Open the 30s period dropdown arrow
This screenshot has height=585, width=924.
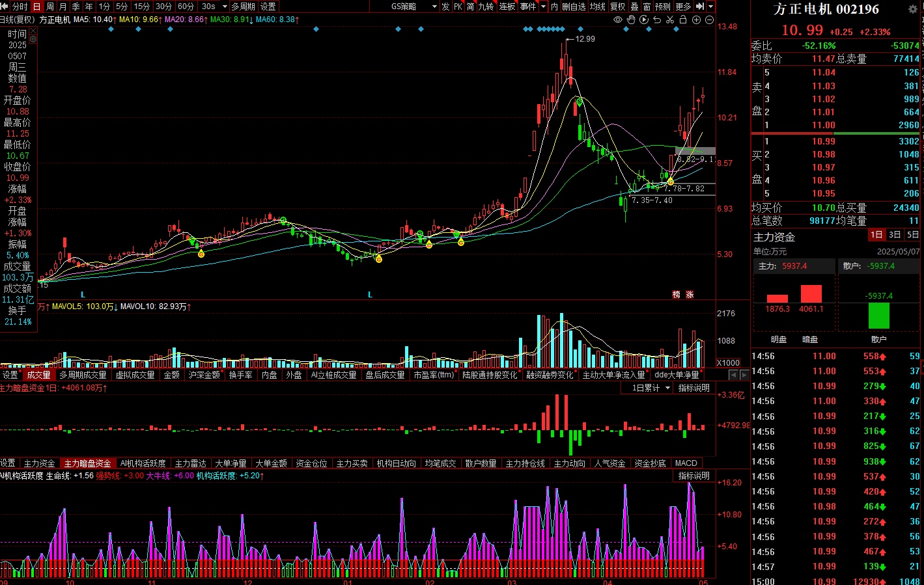[x=225, y=7]
